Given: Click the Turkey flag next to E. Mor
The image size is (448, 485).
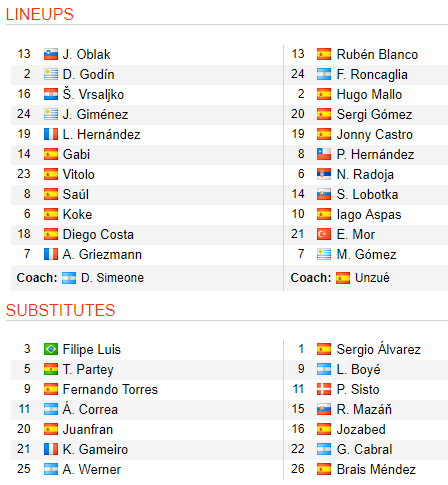Looking at the screenshot, I should tap(324, 234).
